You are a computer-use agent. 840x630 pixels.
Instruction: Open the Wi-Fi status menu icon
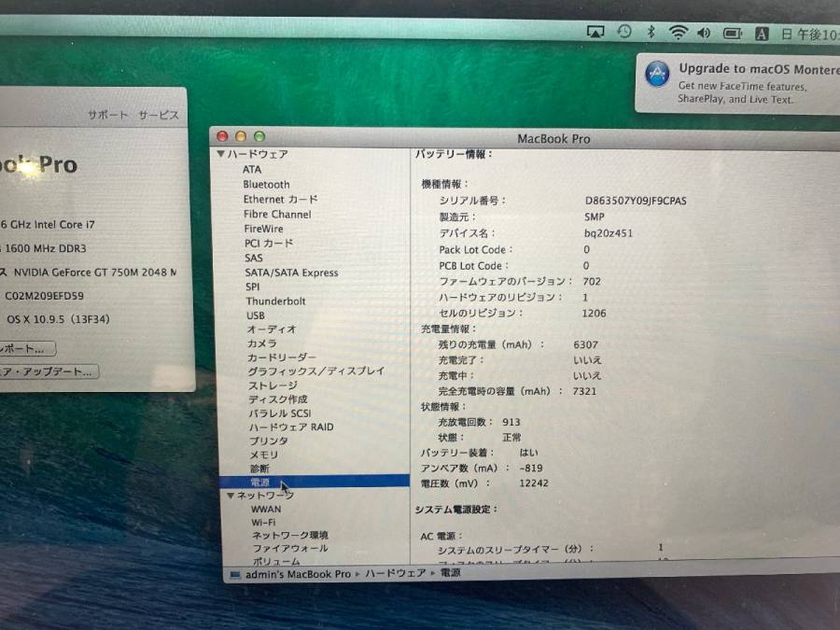point(678,33)
